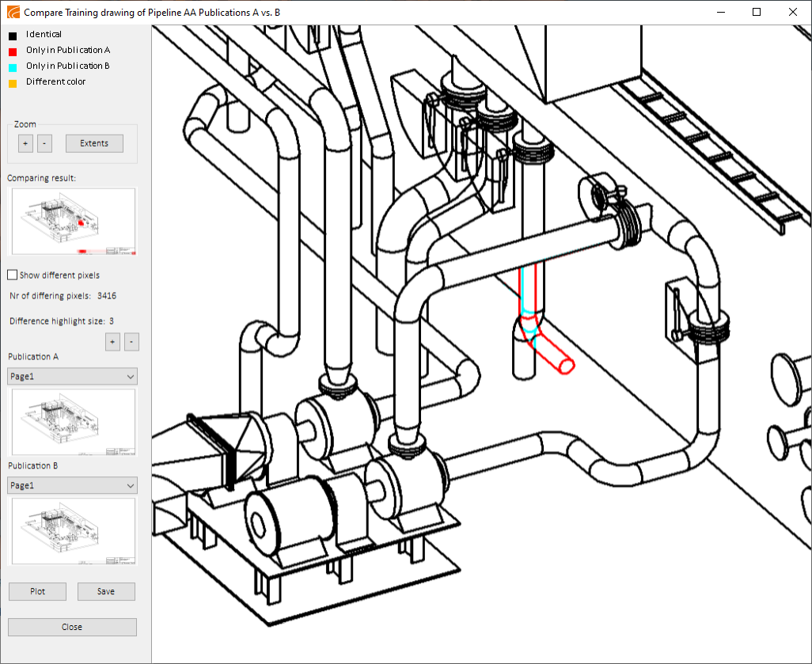Click the Close button at the bottom
The width and height of the screenshot is (812, 664).
pyautogui.click(x=72, y=627)
